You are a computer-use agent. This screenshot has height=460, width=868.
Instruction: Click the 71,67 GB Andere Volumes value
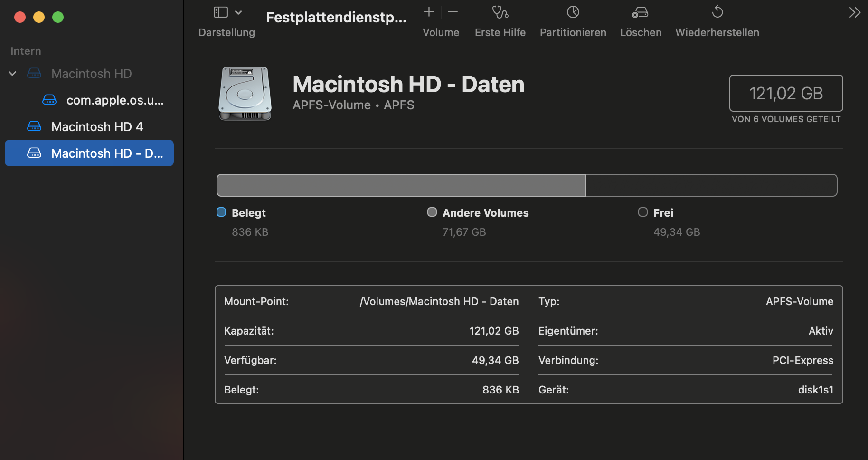click(464, 232)
